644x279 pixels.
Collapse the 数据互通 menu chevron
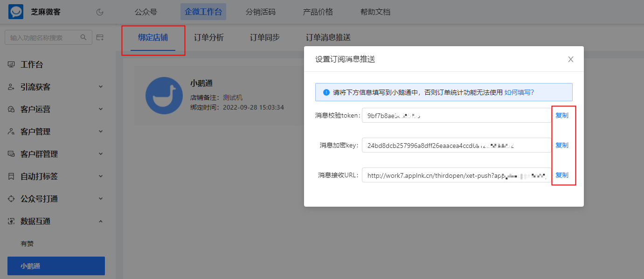pyautogui.click(x=101, y=221)
